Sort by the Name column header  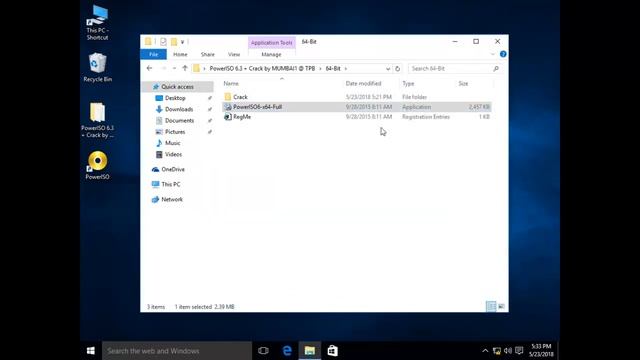[x=231, y=83]
